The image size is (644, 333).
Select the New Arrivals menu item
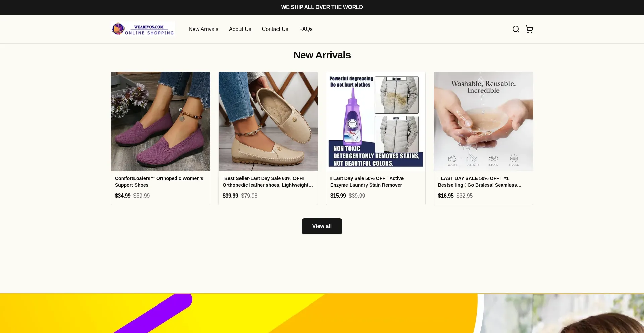(x=203, y=29)
